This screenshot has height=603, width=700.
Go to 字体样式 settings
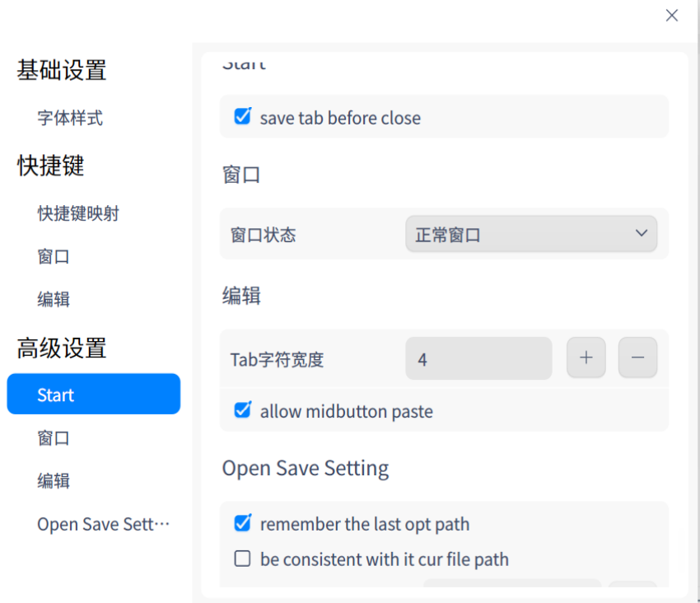coord(70,118)
